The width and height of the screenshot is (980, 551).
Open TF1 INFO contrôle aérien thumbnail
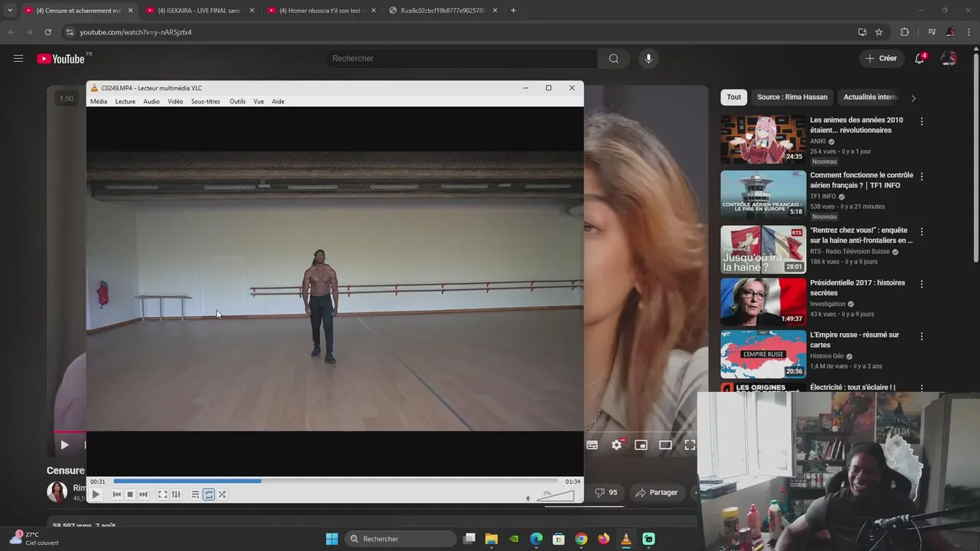763,194
